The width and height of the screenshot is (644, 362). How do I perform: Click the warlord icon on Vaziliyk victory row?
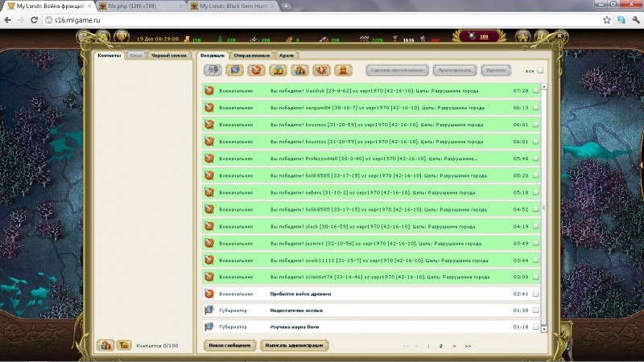coord(209,91)
